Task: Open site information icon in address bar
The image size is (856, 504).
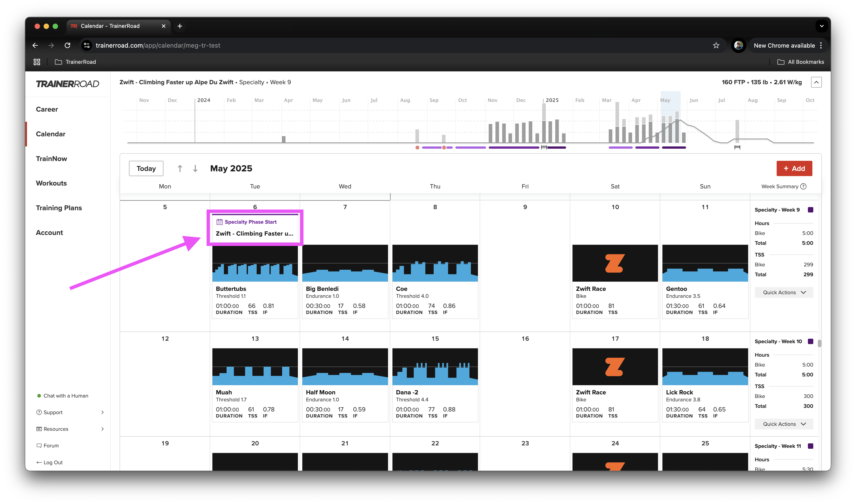Action: tap(87, 46)
